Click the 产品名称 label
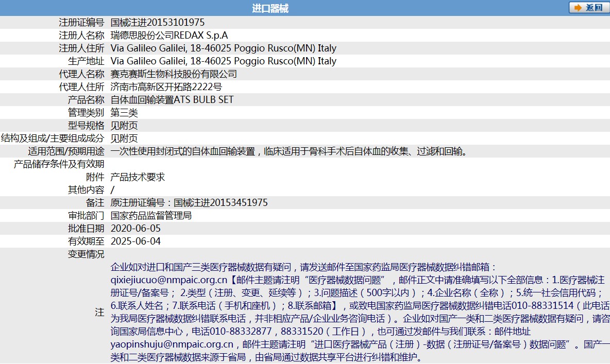 click(x=87, y=99)
